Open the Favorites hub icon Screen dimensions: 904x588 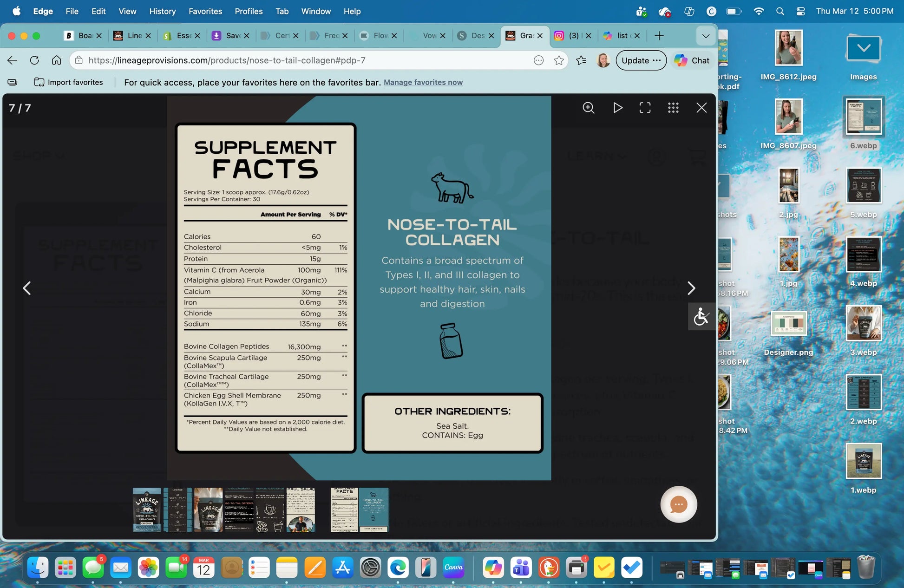tap(581, 60)
